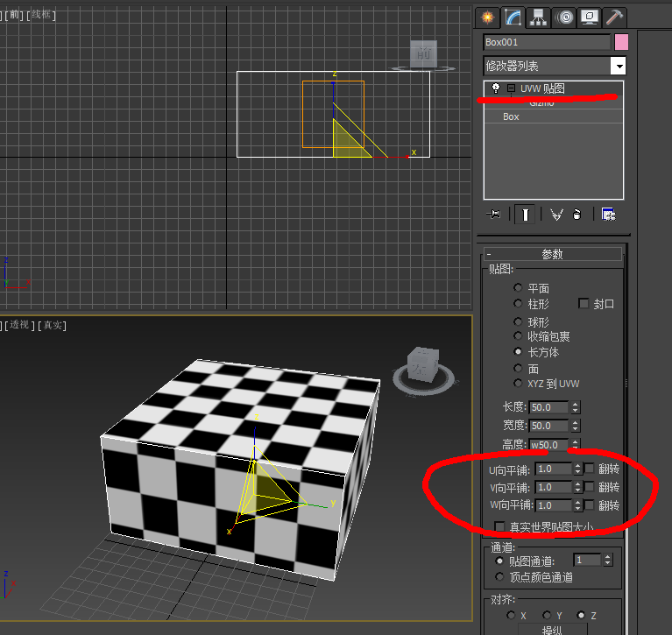Click the W向平铺 tiling field
Viewport: 672px width, 635px height.
[554, 505]
